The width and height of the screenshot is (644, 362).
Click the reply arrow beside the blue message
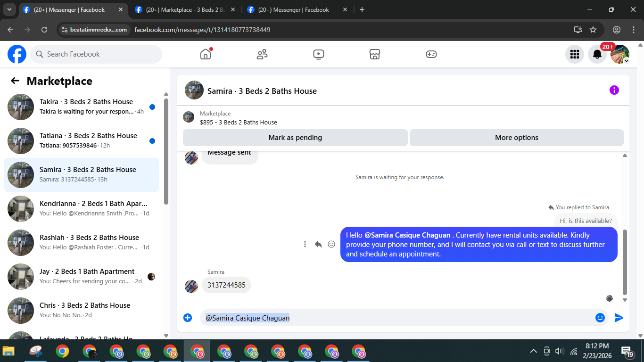[x=318, y=244]
